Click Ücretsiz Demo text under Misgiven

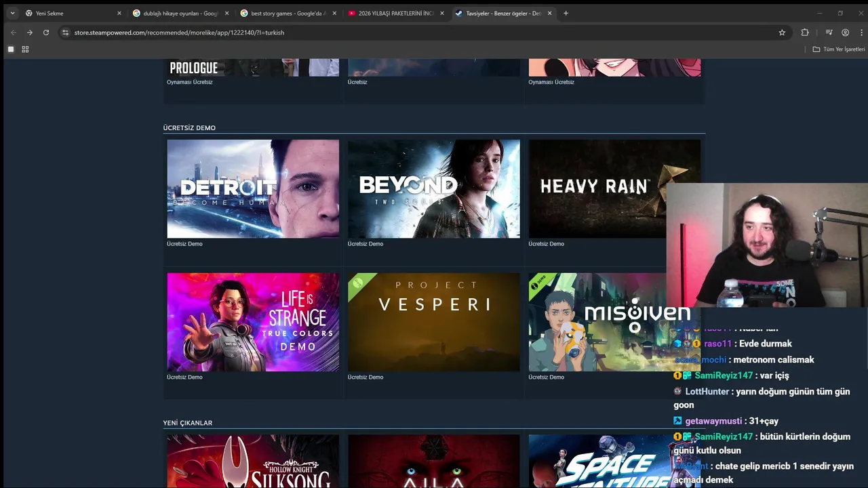pos(546,378)
